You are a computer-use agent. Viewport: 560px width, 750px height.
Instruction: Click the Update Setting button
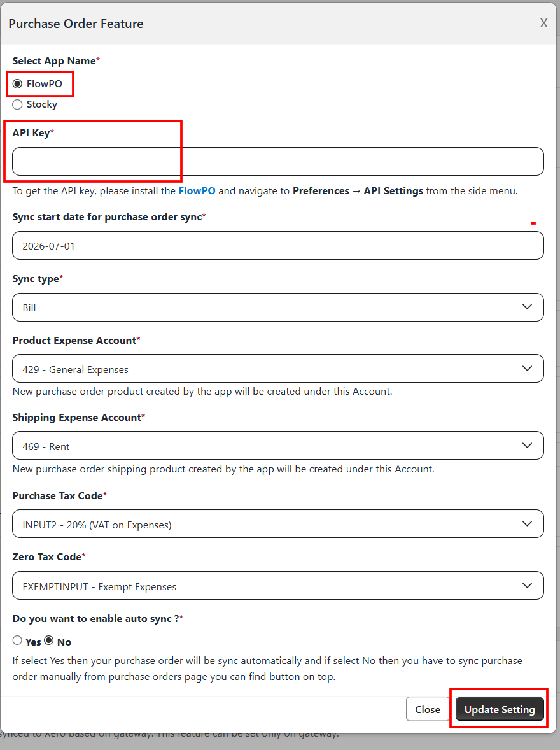point(500,709)
